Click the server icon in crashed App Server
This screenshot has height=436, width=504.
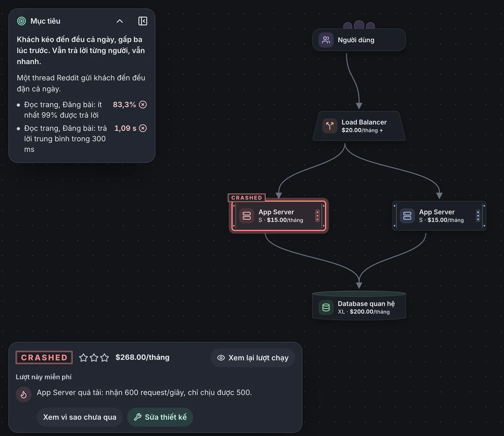pos(247,215)
